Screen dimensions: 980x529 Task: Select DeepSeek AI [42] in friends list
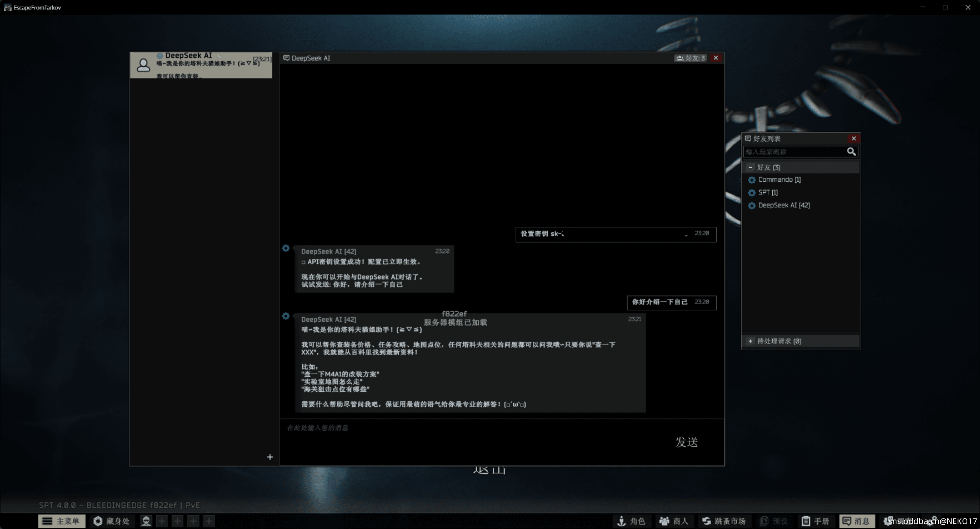click(x=784, y=205)
